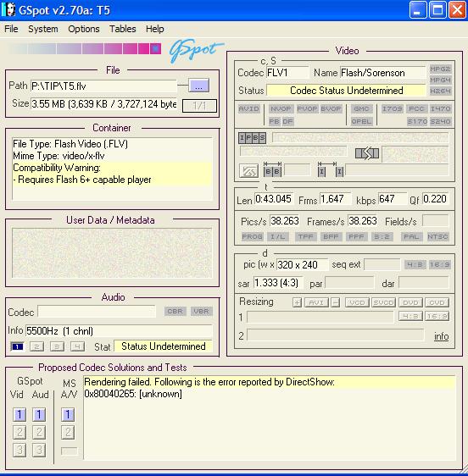This screenshot has height=476, width=468.
Task: Click the CVD resizing button
Action: click(x=437, y=302)
